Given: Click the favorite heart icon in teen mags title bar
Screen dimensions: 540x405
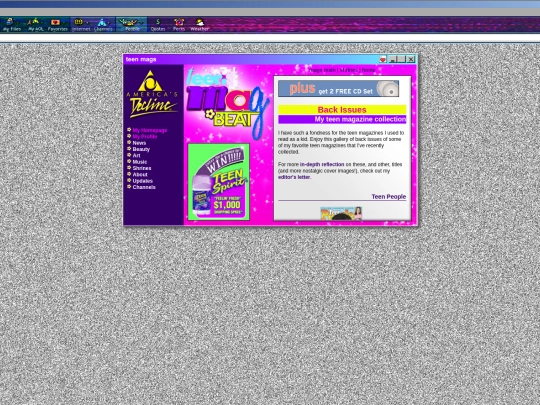Looking at the screenshot, I should pyautogui.click(x=383, y=60).
